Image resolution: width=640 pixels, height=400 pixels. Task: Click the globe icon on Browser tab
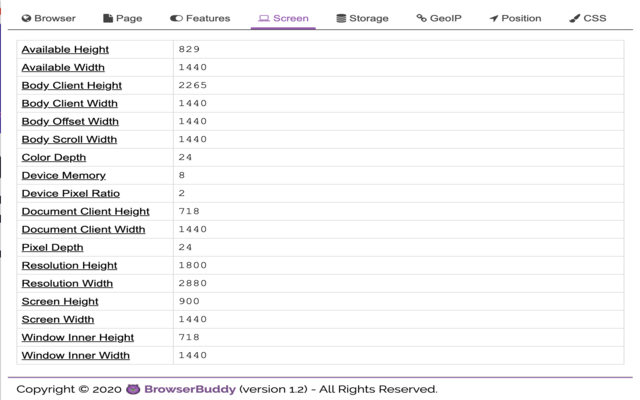(26, 18)
